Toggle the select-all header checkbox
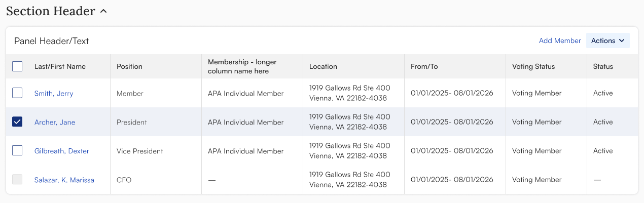 click(17, 66)
